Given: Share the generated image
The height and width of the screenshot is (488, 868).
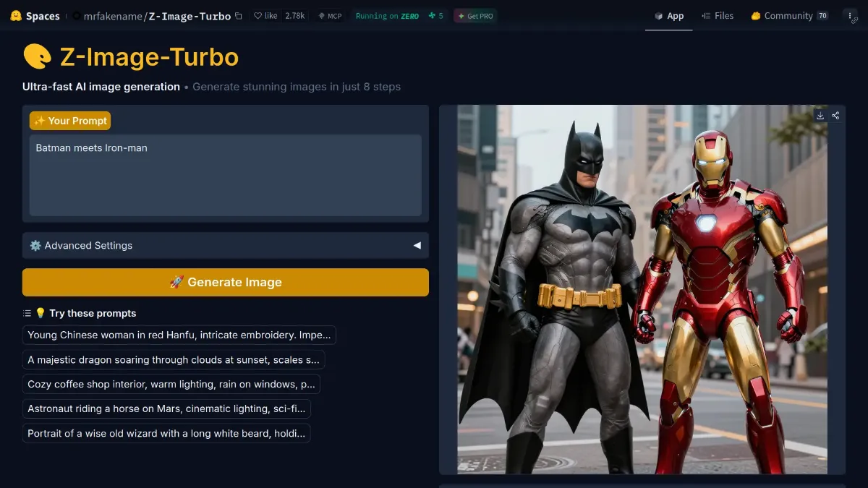Looking at the screenshot, I should click(x=835, y=116).
